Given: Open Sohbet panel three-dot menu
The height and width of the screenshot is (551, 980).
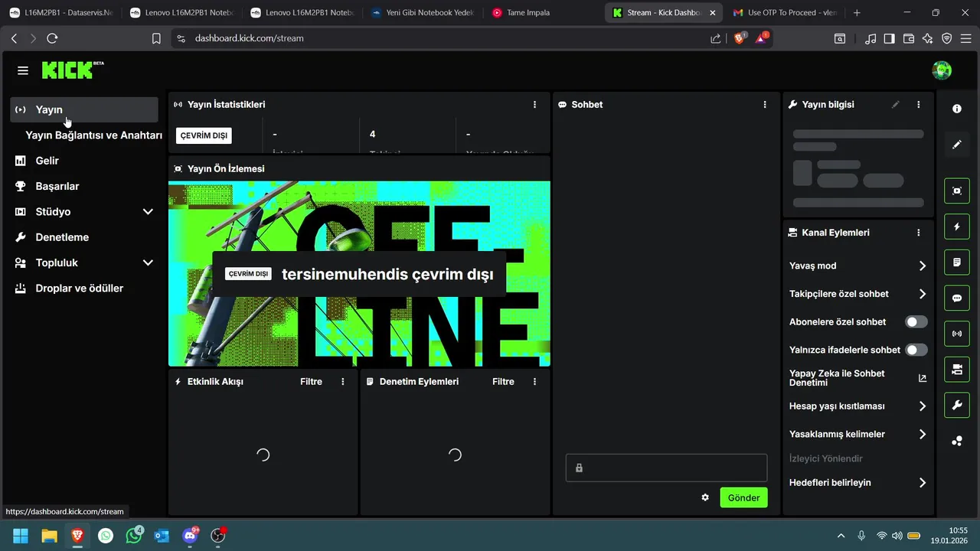Looking at the screenshot, I should (x=765, y=104).
